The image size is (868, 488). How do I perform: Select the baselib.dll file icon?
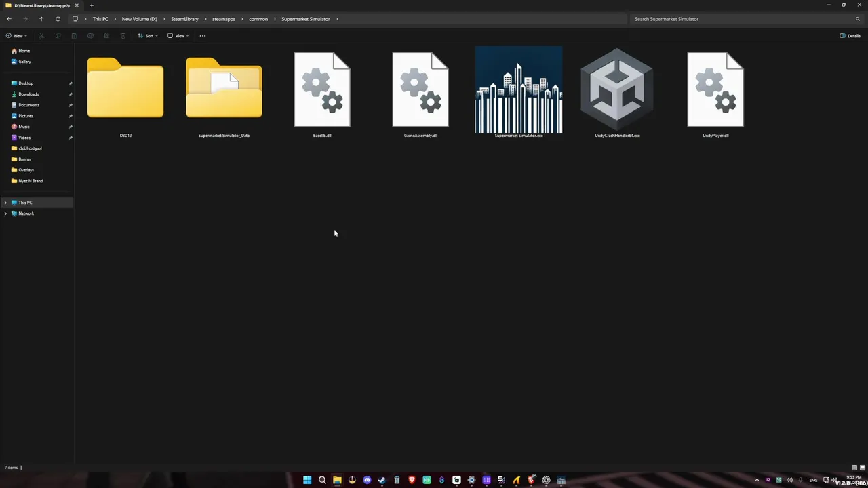coord(322,89)
